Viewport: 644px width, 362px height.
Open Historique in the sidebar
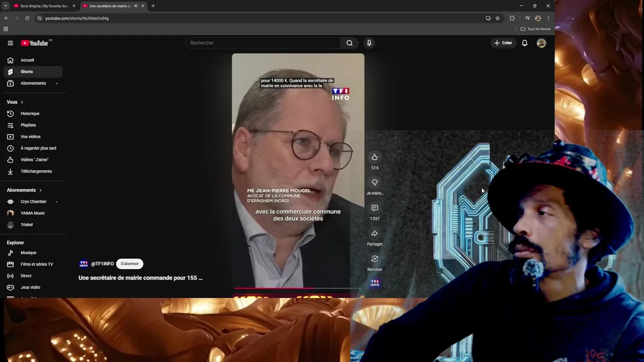tap(33, 114)
